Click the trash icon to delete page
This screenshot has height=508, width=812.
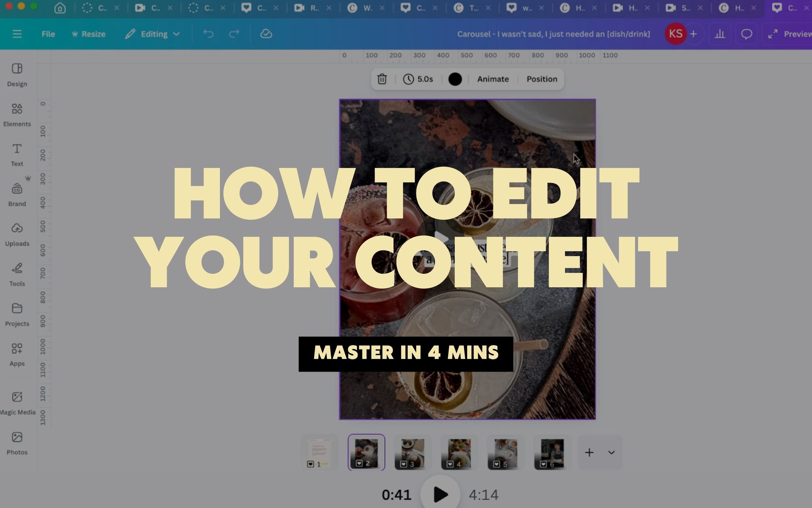(382, 79)
